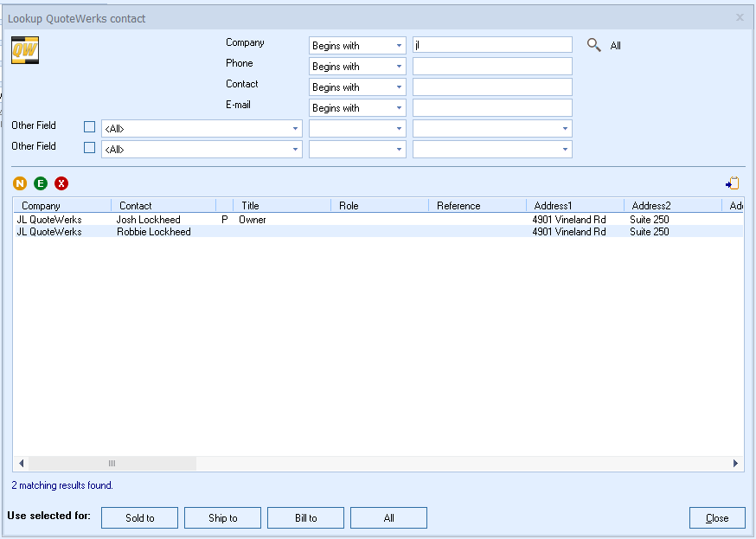
Task: Click the horizontal scrollbar thumb
Action: pos(112,464)
